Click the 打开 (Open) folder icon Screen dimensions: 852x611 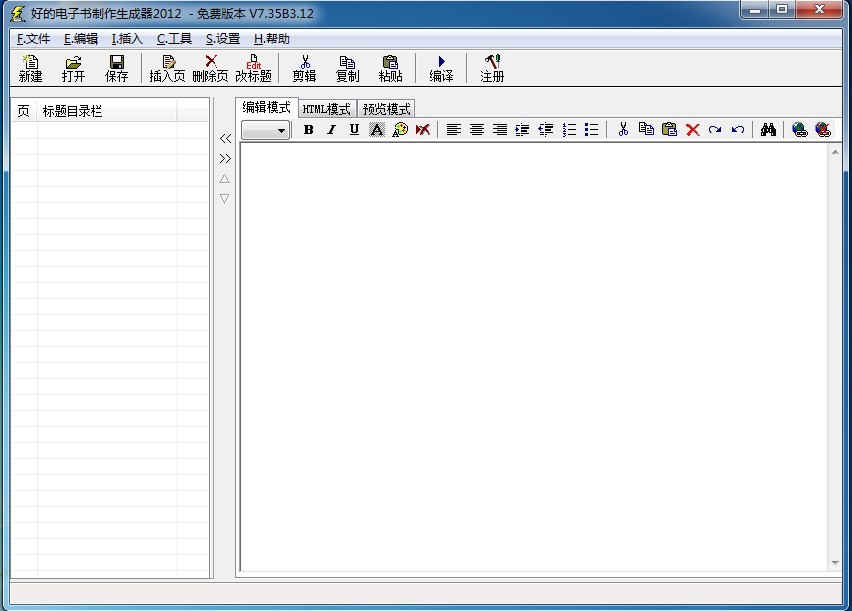(73, 68)
